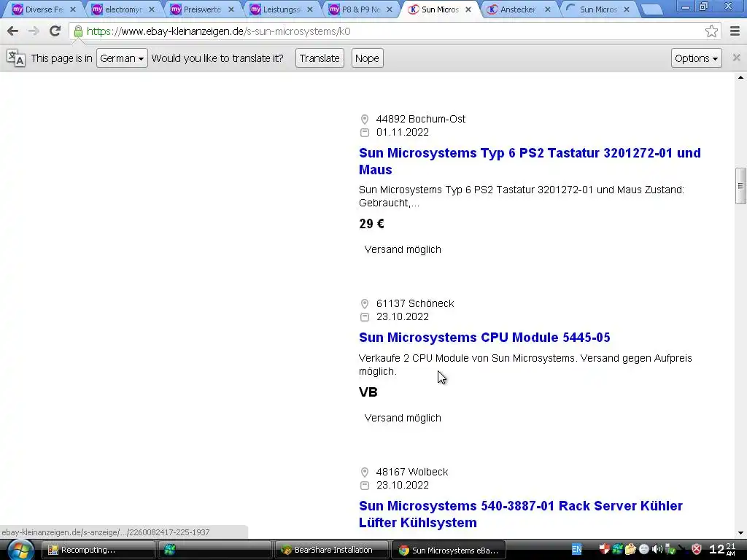The width and height of the screenshot is (747, 560).
Task: Click the location pin next to 48167 Wolbeck
Action: [x=365, y=472]
